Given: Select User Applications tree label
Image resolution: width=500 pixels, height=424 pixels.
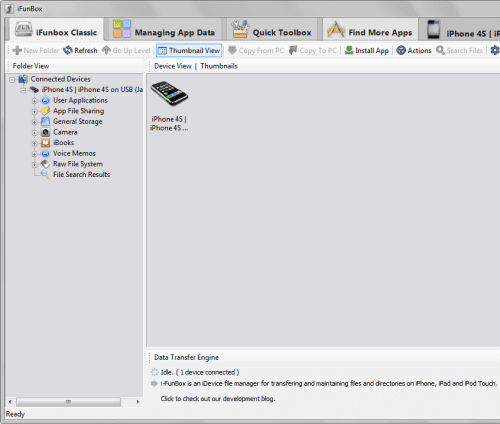Looking at the screenshot, I should pyautogui.click(x=80, y=100).
